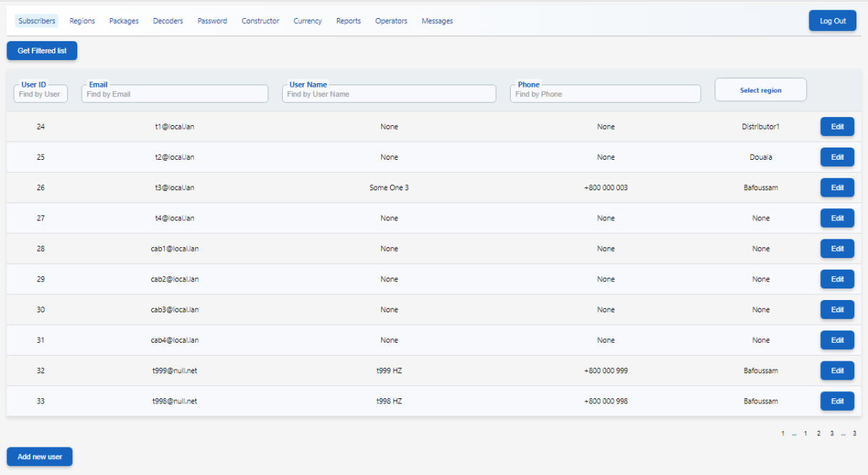868x475 pixels.
Task: Edit the user Some One 3
Action: pos(837,188)
